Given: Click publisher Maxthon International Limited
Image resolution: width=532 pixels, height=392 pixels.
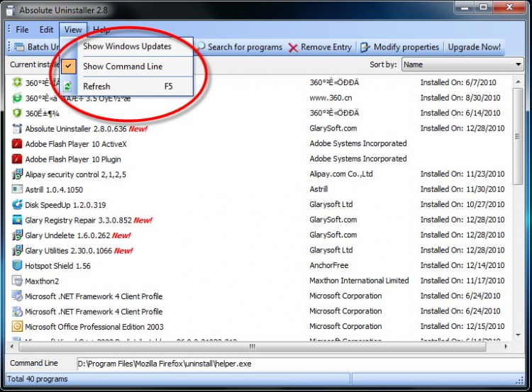Looking at the screenshot, I should point(359,281).
